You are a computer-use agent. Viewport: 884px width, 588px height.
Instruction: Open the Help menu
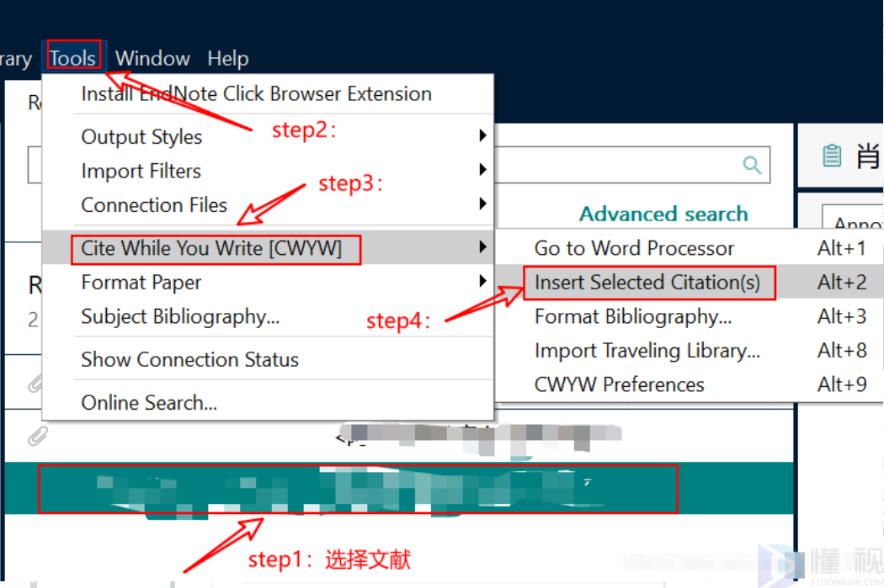click(228, 58)
